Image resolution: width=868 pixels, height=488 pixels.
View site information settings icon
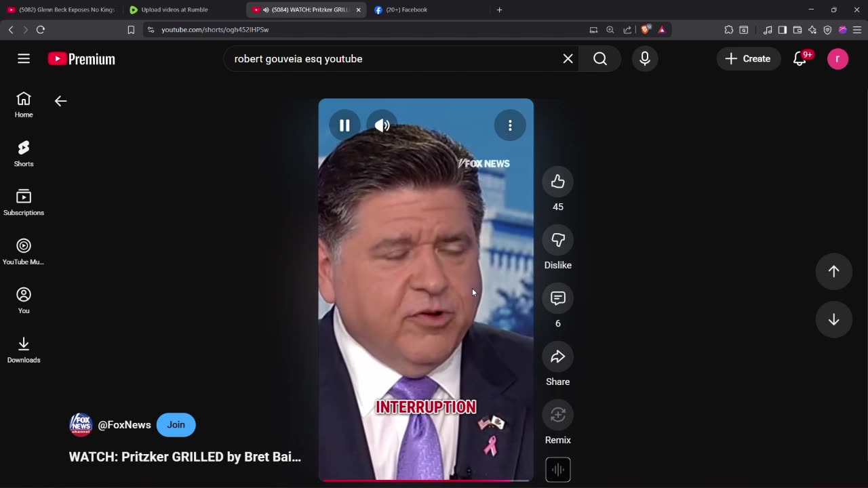pos(151,30)
